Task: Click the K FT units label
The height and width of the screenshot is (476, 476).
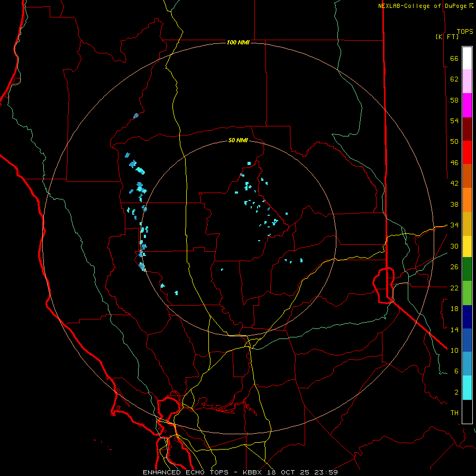Action: coord(447,36)
